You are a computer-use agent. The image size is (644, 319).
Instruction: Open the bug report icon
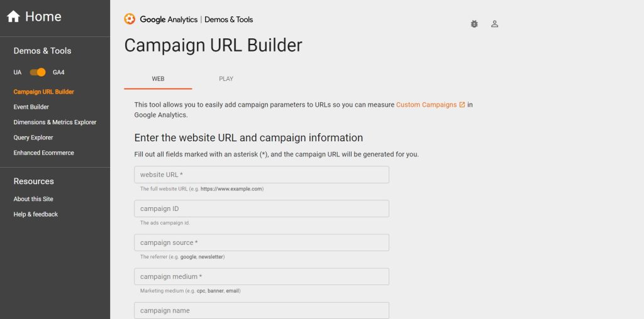(474, 24)
